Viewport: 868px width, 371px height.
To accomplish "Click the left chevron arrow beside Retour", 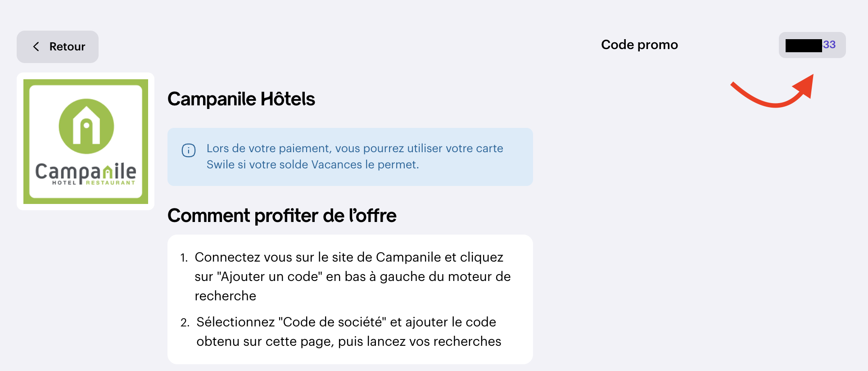I will (x=36, y=47).
